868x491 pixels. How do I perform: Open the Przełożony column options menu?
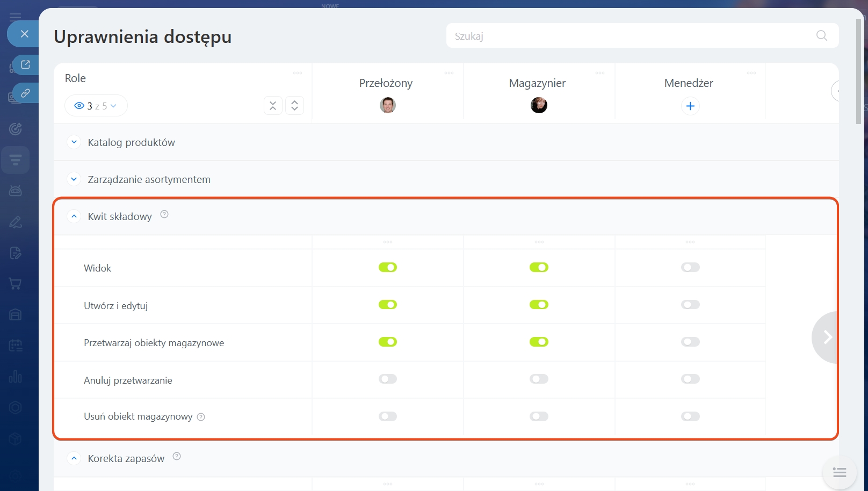449,73
